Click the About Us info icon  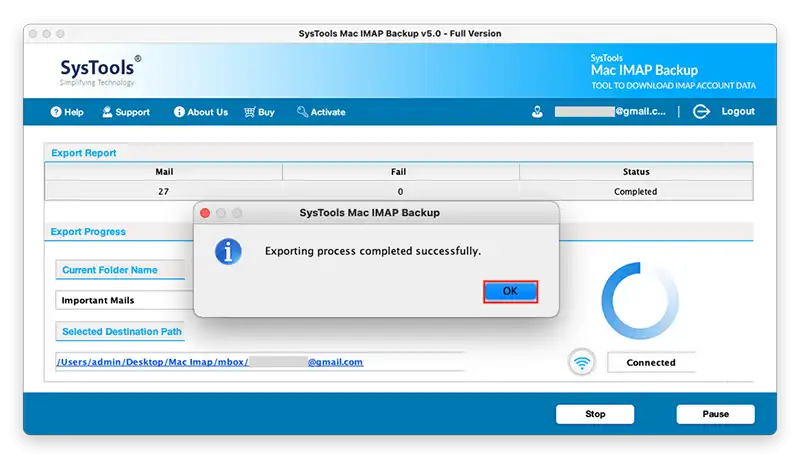tap(179, 112)
